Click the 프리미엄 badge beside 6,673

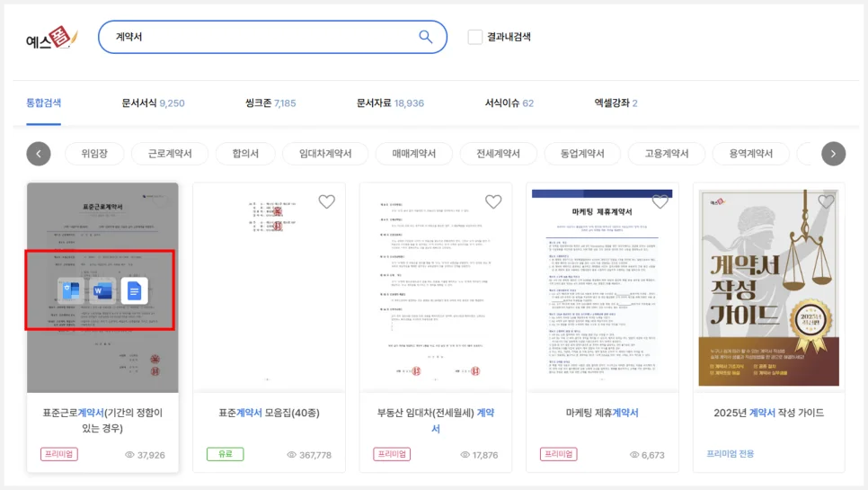point(559,454)
